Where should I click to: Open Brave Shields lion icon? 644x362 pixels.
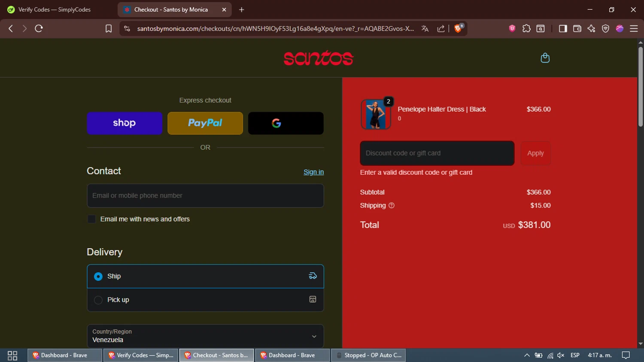(x=459, y=28)
